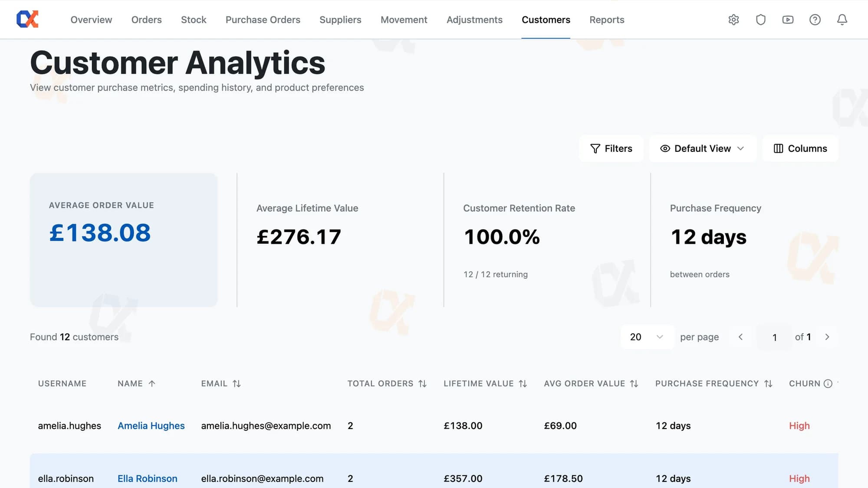Click the £357.00 lifetime value cell

(463, 478)
